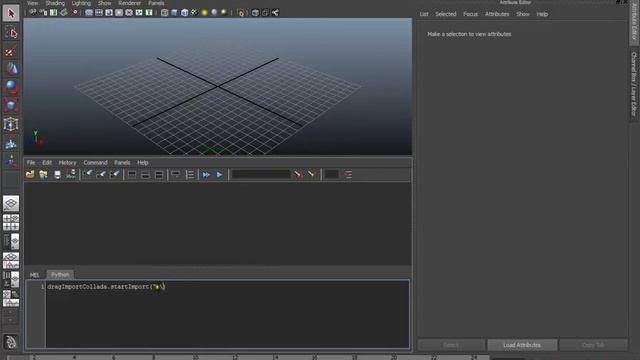Toggle echo all commands icon
The image size is (640, 360).
[176, 175]
